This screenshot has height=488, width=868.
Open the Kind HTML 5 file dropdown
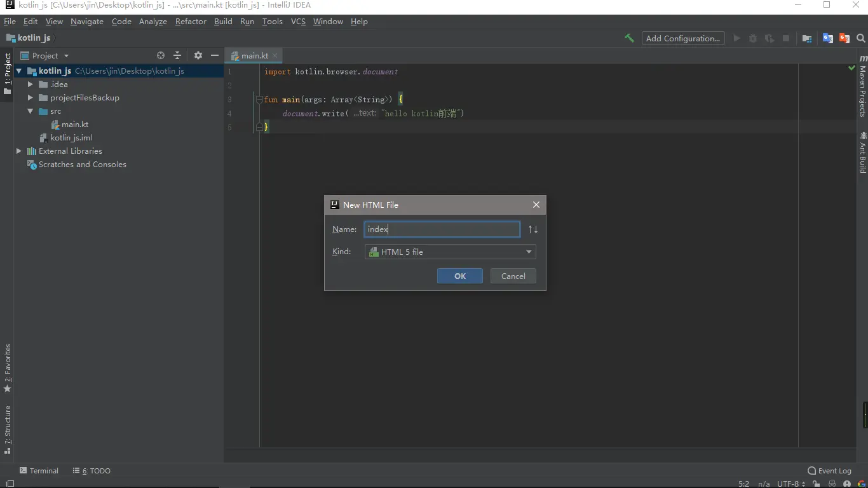click(x=450, y=252)
